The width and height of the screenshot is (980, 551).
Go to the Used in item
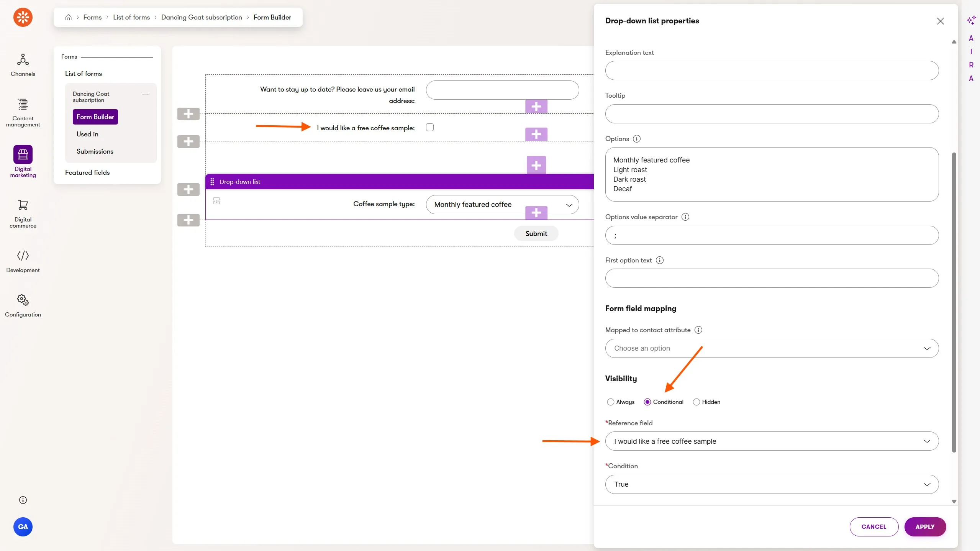click(x=87, y=134)
